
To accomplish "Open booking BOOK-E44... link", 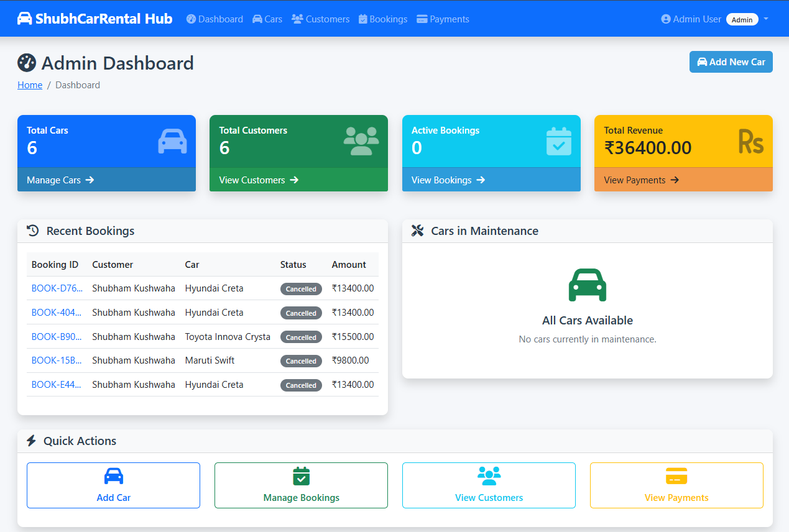I will pyautogui.click(x=57, y=385).
